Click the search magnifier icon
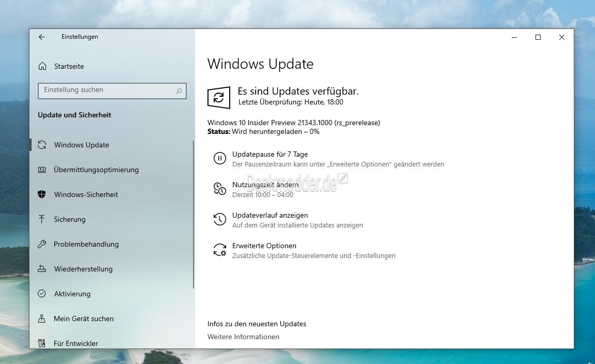Screen dimensions: 595x364 (x=178, y=90)
